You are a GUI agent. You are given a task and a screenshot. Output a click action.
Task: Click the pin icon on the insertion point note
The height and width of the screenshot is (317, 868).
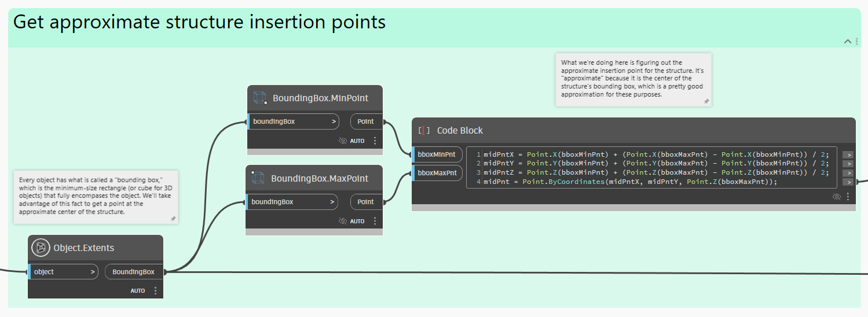pyautogui.click(x=706, y=101)
